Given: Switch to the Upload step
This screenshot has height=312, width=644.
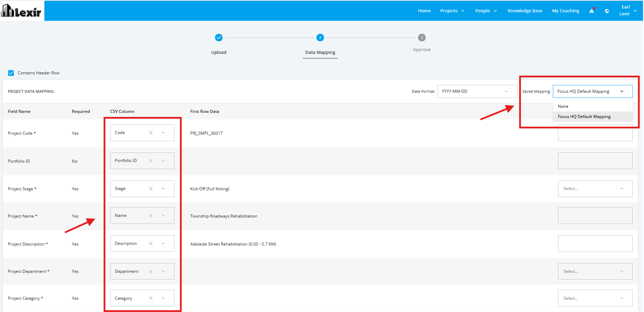Looking at the screenshot, I should [x=219, y=52].
